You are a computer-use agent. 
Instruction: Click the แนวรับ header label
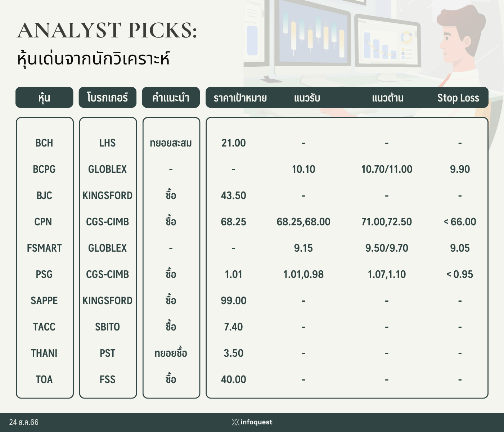pyautogui.click(x=307, y=98)
